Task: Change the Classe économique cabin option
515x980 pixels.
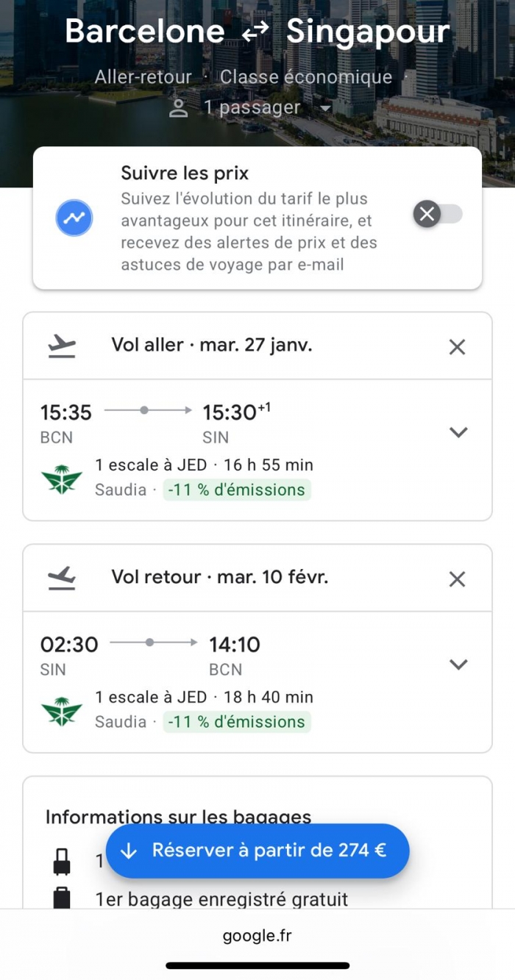Action: pos(306,76)
